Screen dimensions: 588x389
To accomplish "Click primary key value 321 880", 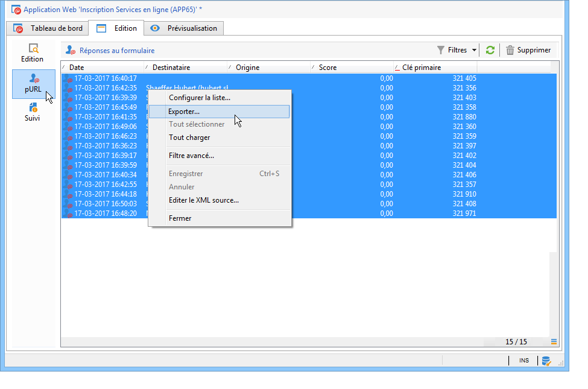I will tap(464, 116).
